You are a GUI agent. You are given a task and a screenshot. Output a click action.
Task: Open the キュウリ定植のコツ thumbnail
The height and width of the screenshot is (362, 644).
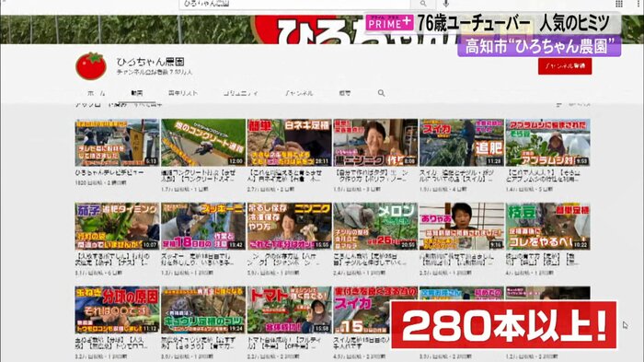pos(203,309)
